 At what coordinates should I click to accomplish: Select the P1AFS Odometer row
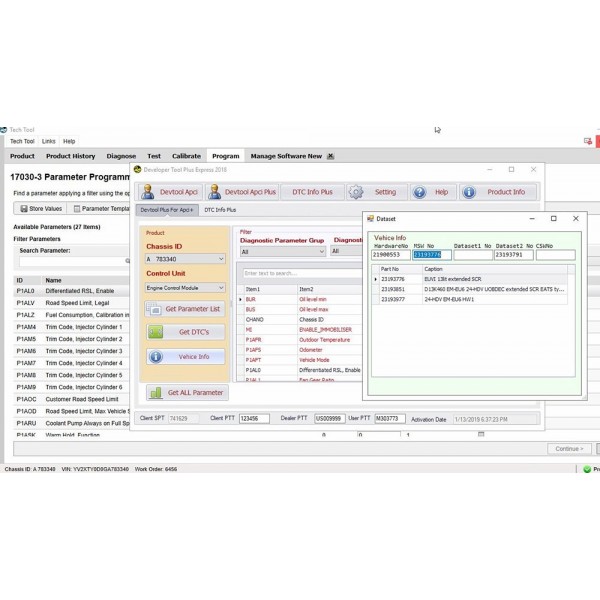pyautogui.click(x=299, y=350)
